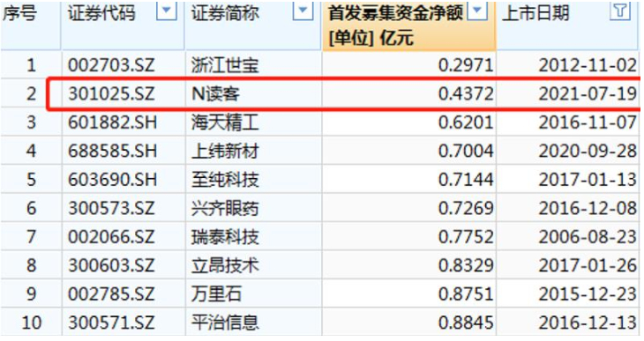Select the 序号 column header

[x=20, y=12]
